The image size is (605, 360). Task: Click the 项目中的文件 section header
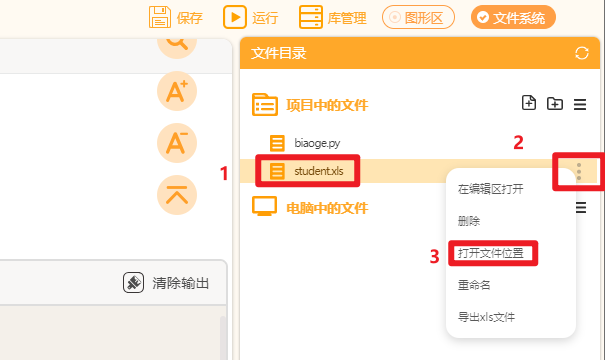click(310, 105)
